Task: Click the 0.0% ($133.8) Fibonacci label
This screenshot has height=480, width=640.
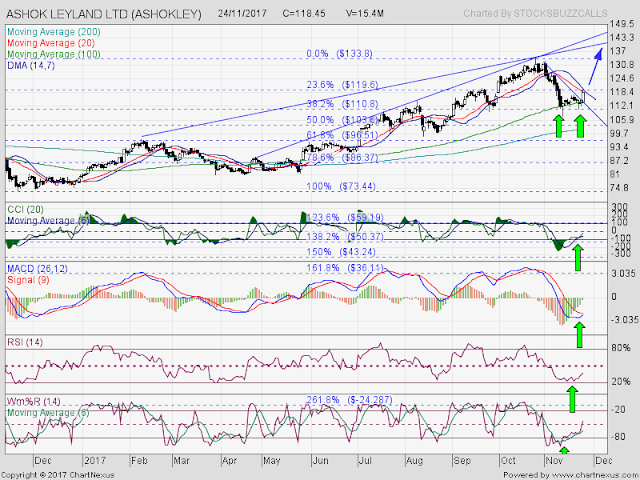Action: click(340, 53)
